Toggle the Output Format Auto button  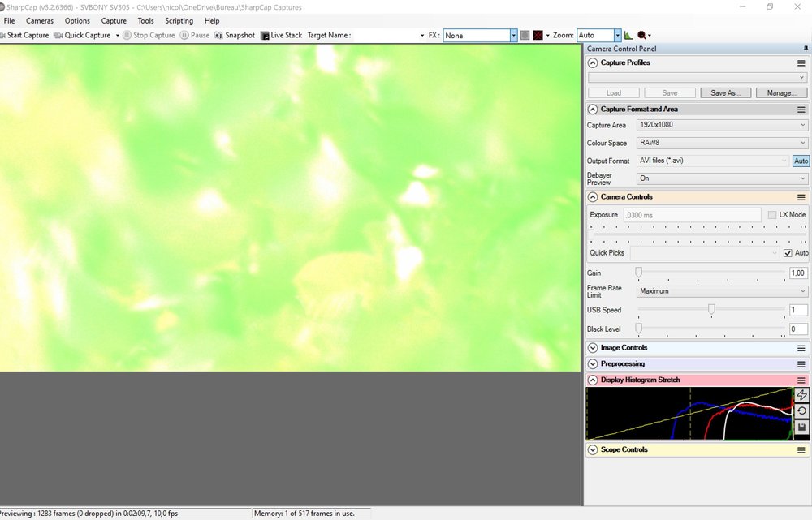801,161
